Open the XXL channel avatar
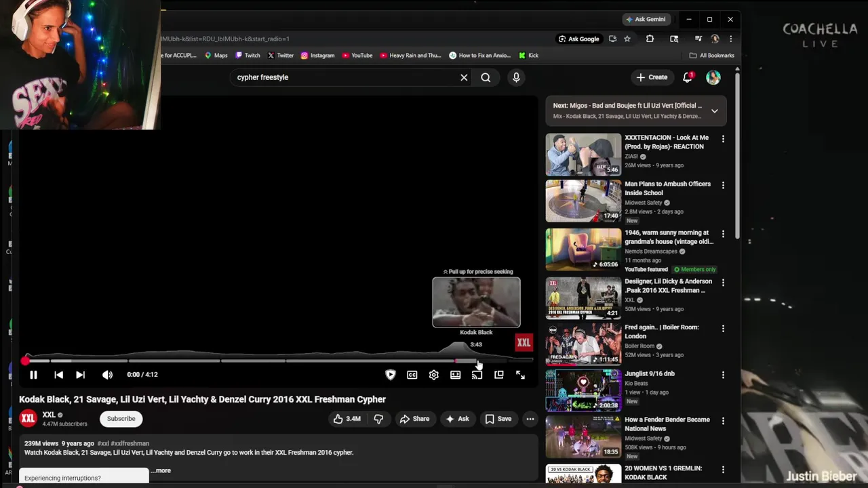The width and height of the screenshot is (868, 488). [x=28, y=418]
